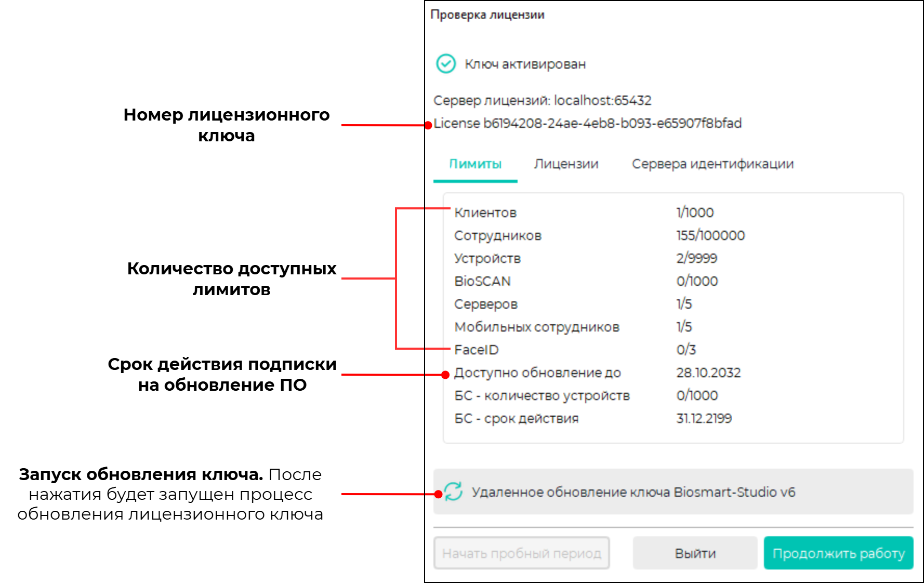Click the refresh arrows icon for key update
The height and width of the screenshot is (583, 924).
coord(453,492)
